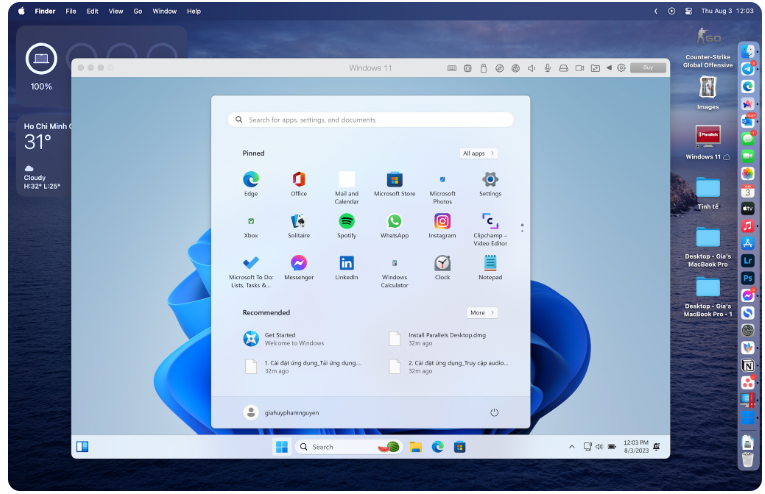The image size is (765, 494).
Task: Show hidden system tray icons chevron
Action: point(572,447)
